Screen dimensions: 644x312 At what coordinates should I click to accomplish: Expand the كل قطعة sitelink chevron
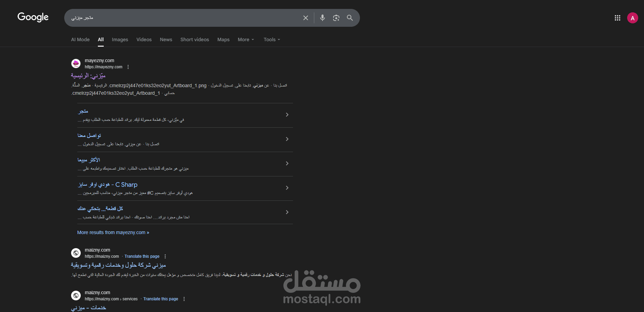[x=287, y=212]
